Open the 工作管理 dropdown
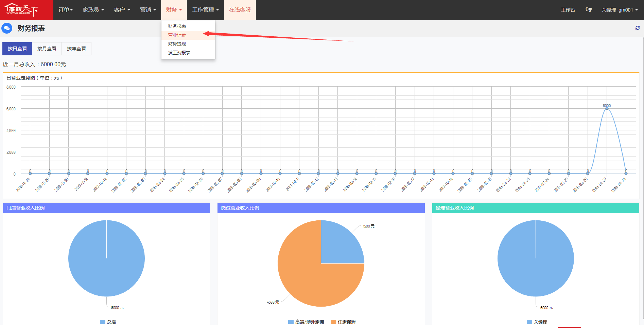Image resolution: width=644 pixels, height=328 pixels. pyautogui.click(x=205, y=10)
